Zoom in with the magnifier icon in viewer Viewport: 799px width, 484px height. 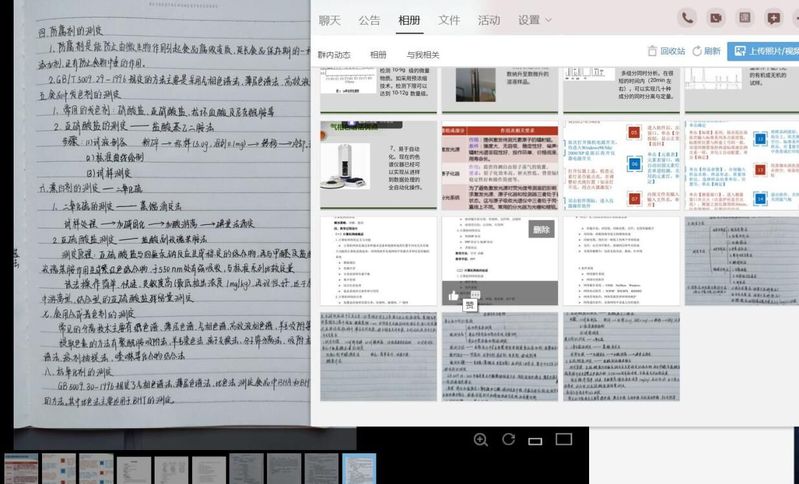coord(481,440)
